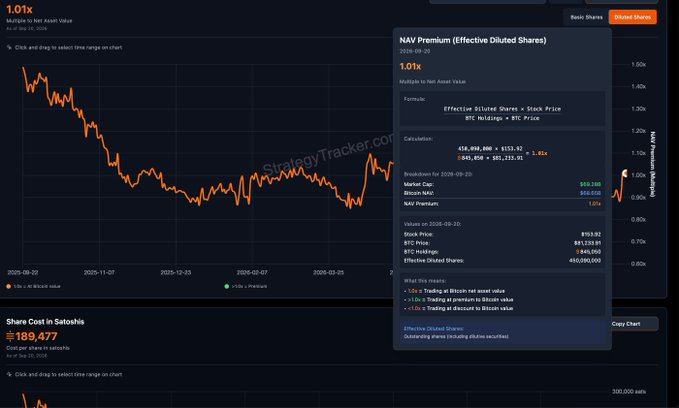
Task: Select the Diluted Shares option
Action: point(632,17)
